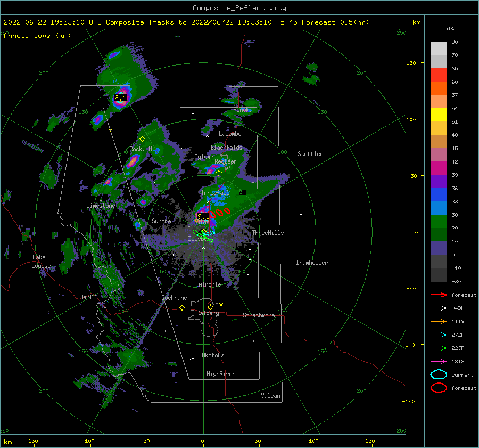Click the Blackfalds town label
479x448 pixels.
tap(226, 148)
